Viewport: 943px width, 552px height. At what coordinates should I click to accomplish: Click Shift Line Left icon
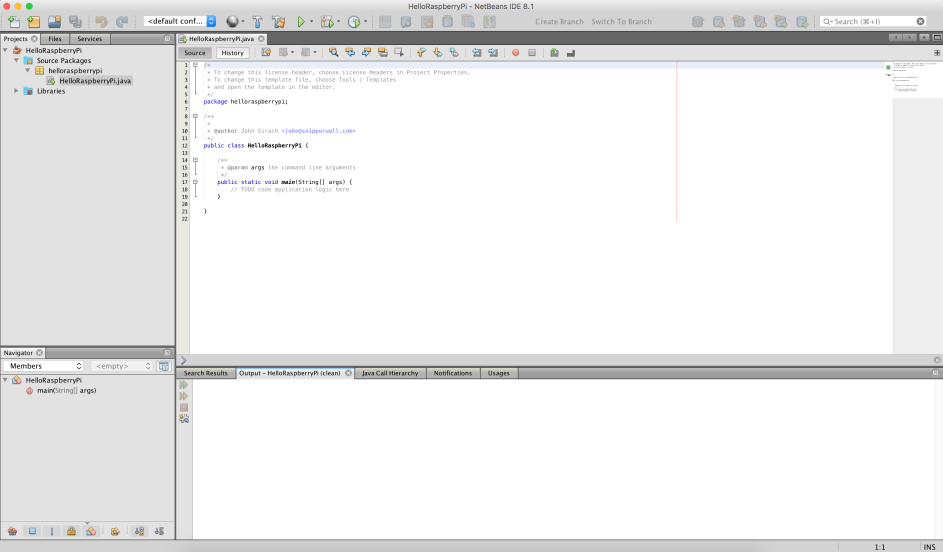(476, 53)
